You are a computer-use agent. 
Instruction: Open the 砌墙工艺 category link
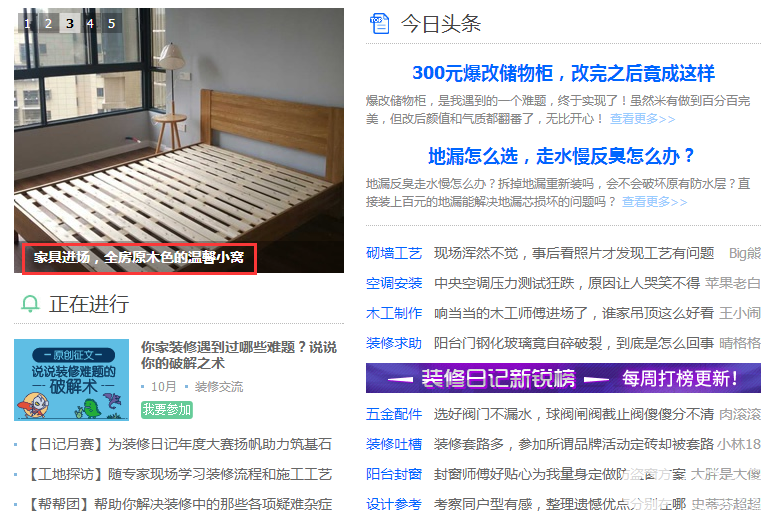394,253
